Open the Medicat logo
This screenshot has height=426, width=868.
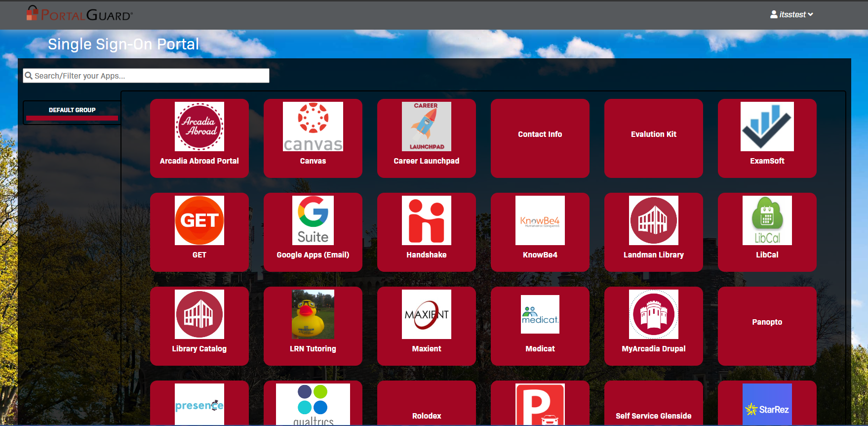click(540, 314)
